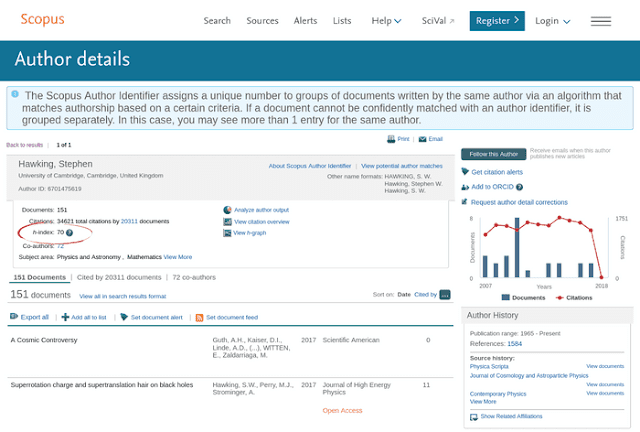The height and width of the screenshot is (432, 640).
Task: Click the Citations legend entry in the chart
Action: point(574,298)
